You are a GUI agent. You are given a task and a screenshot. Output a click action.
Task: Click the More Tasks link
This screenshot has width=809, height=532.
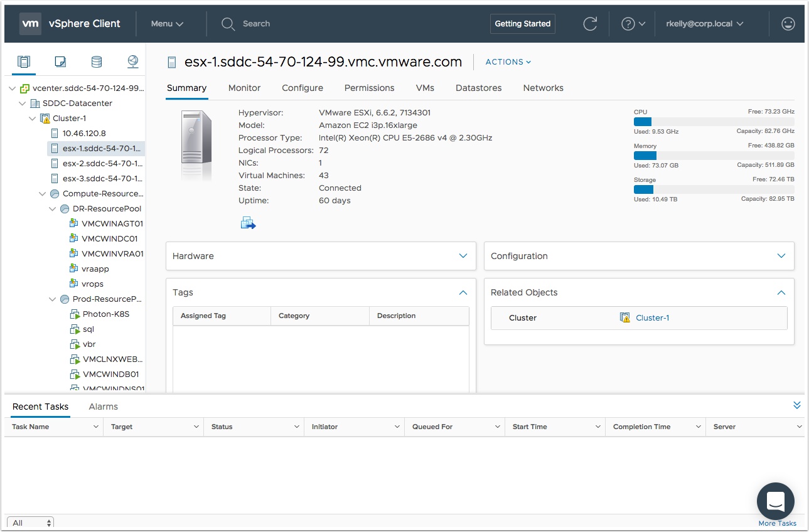click(777, 523)
